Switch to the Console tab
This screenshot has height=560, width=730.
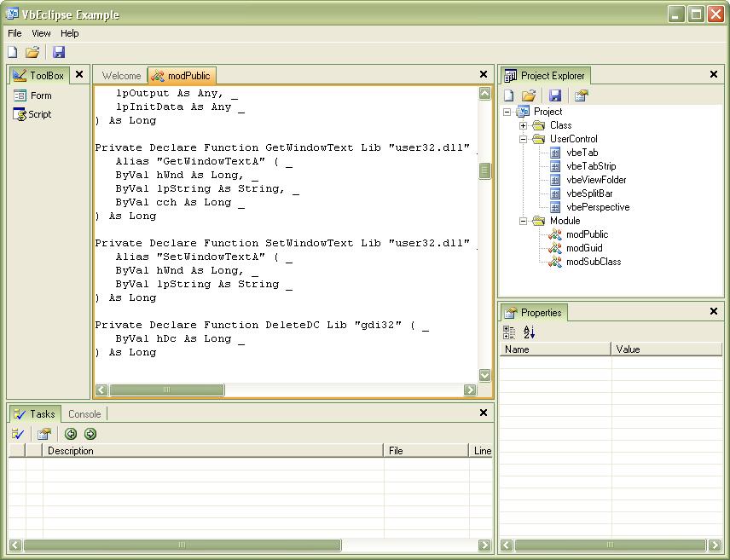(x=84, y=414)
